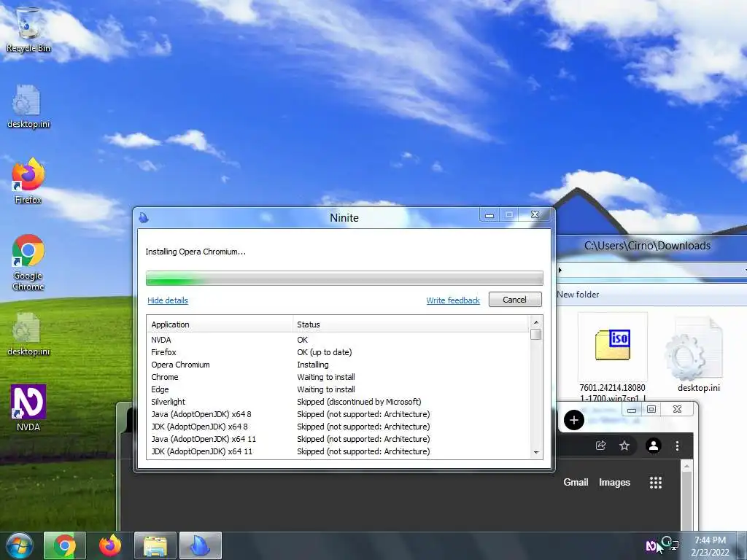
Task: Select the Opera Chromium row
Action: click(338, 365)
